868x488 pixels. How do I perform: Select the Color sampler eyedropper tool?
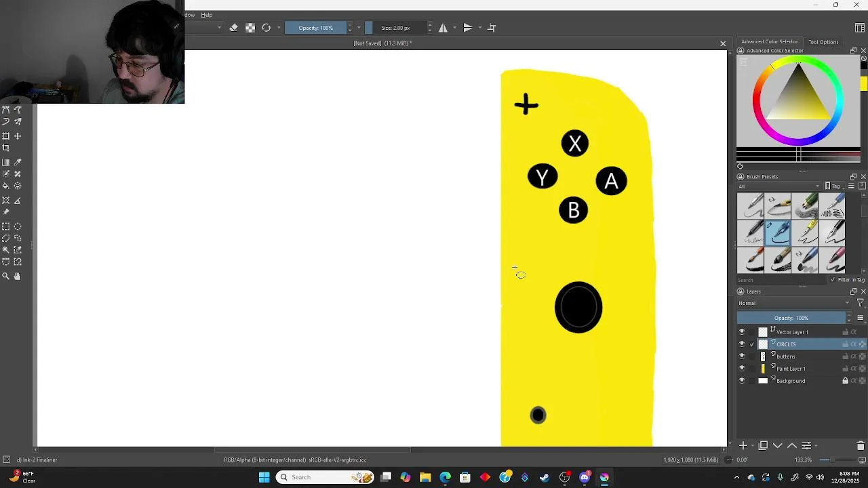(18, 163)
